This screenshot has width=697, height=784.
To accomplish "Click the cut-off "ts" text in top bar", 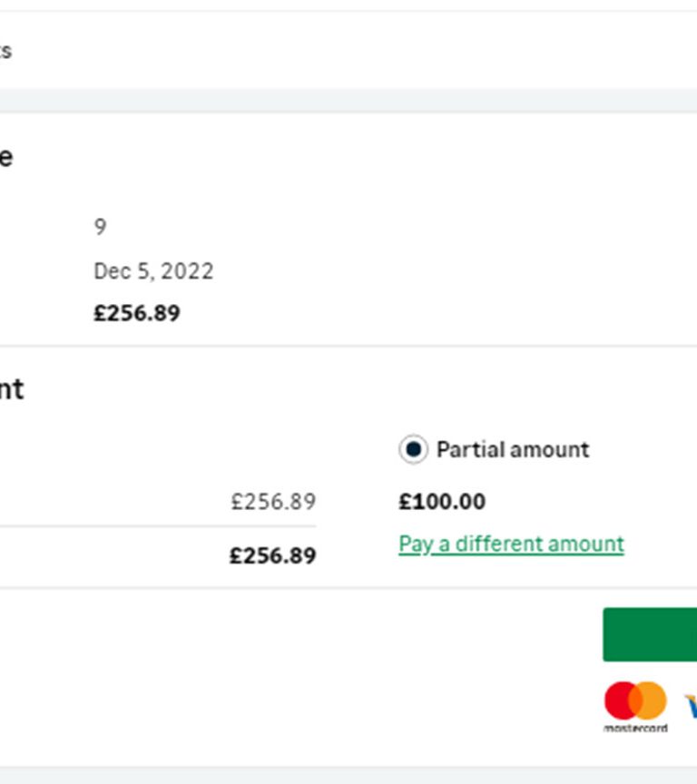I will (x=5, y=51).
